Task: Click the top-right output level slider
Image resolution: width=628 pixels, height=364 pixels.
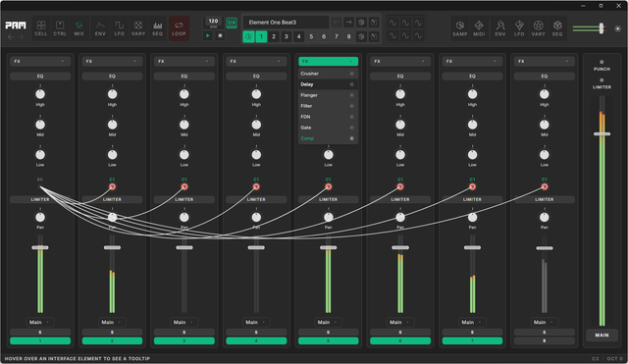Action: [x=602, y=28]
